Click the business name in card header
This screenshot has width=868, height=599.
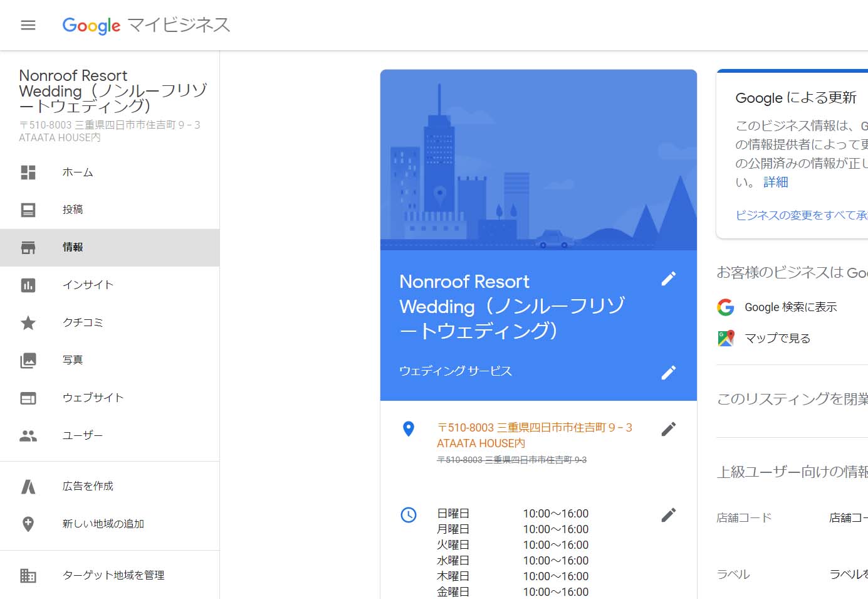pos(512,306)
